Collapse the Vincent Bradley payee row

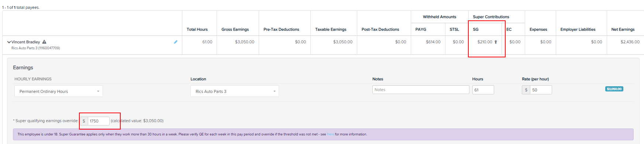9,42
